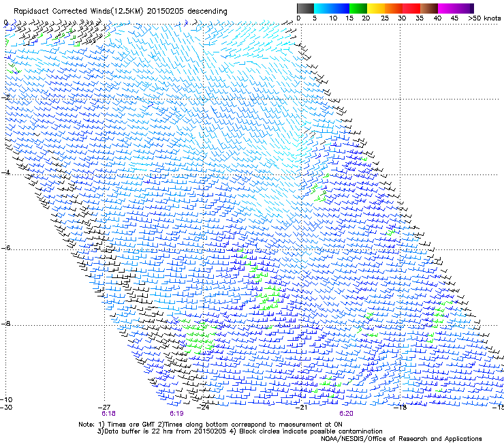Click the gray 0-5 knots color segment

(x=305, y=8)
